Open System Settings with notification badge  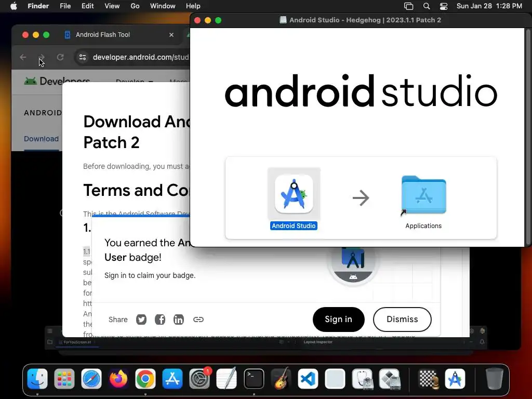[x=199, y=379]
